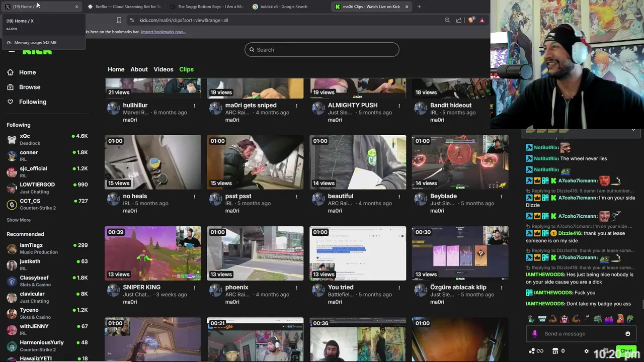The width and height of the screenshot is (644, 362).
Task: Insert the mustache man emote from the emote row
Action: pos(564,319)
